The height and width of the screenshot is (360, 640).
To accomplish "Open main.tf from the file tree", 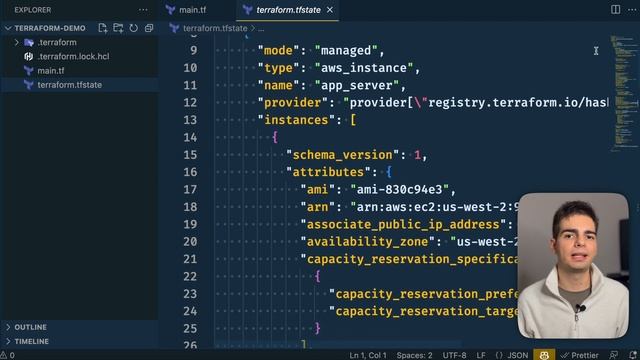I will click(x=51, y=71).
